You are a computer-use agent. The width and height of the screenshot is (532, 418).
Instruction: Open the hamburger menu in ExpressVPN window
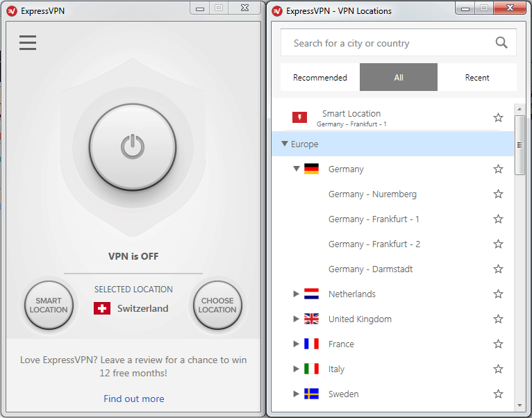click(x=28, y=43)
